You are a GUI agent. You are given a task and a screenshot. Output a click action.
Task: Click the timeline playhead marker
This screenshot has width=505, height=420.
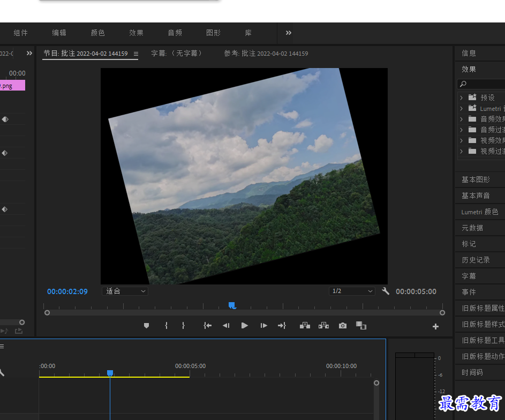click(110, 373)
